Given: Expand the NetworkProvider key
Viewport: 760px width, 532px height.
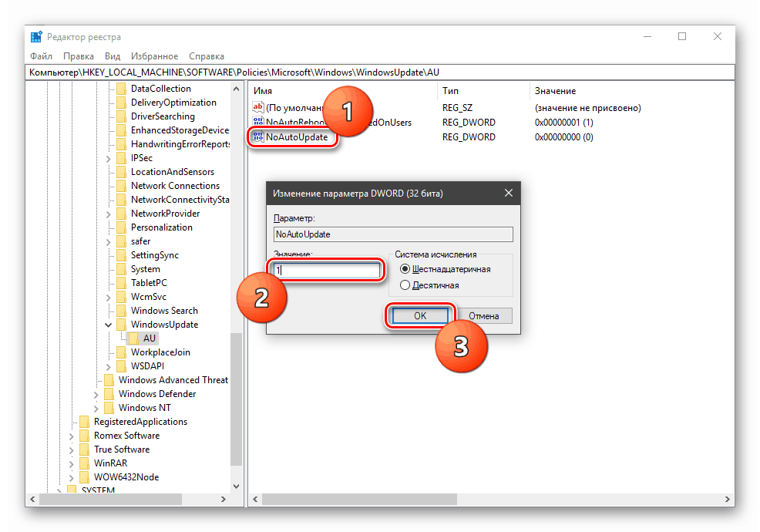Looking at the screenshot, I should [x=108, y=214].
